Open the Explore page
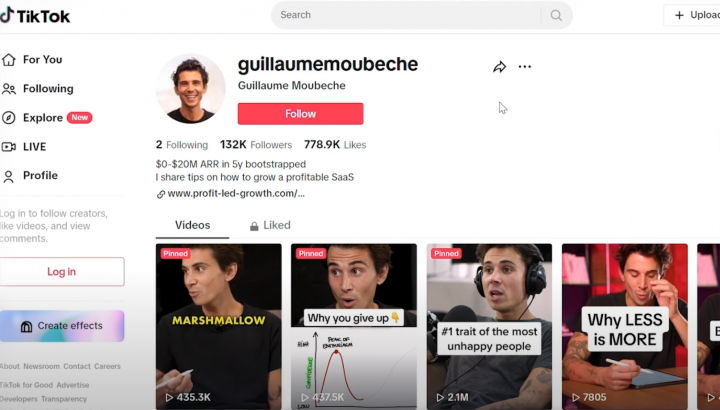 pyautogui.click(x=47, y=118)
